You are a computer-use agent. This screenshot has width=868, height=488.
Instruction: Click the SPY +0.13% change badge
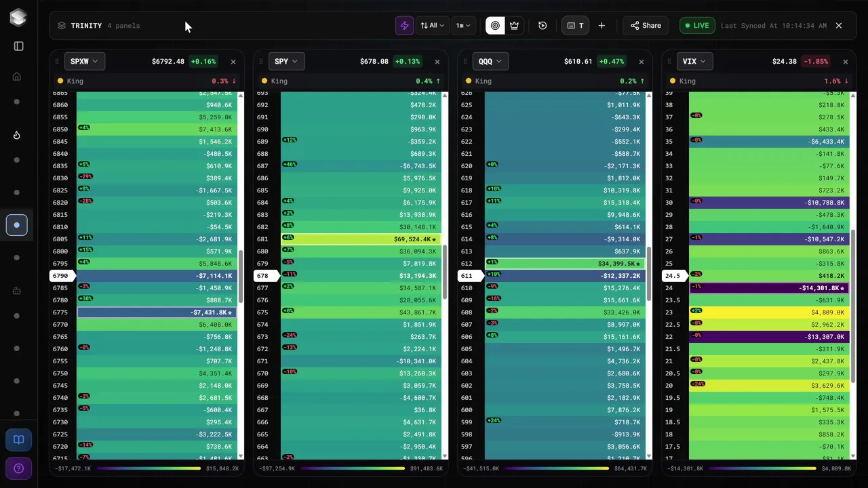point(408,61)
